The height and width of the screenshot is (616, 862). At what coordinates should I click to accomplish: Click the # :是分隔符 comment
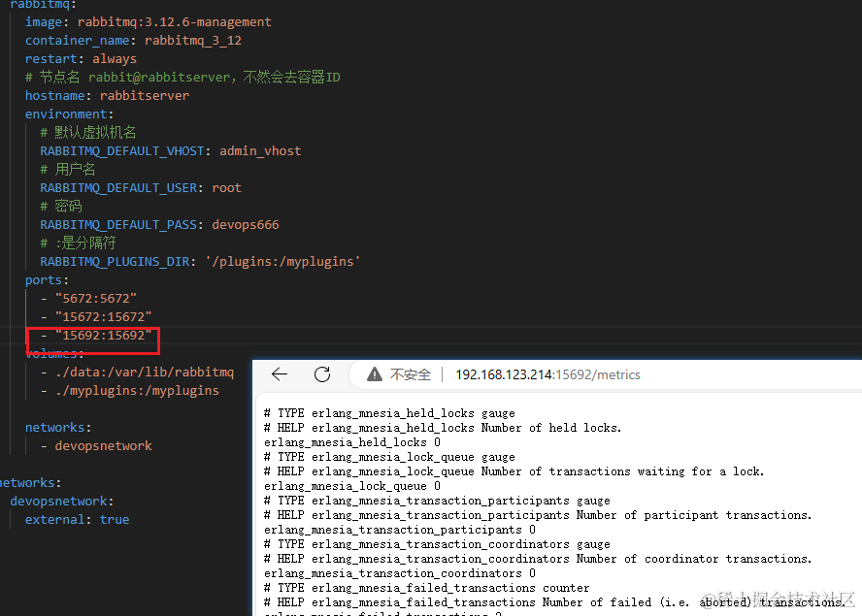coord(78,243)
